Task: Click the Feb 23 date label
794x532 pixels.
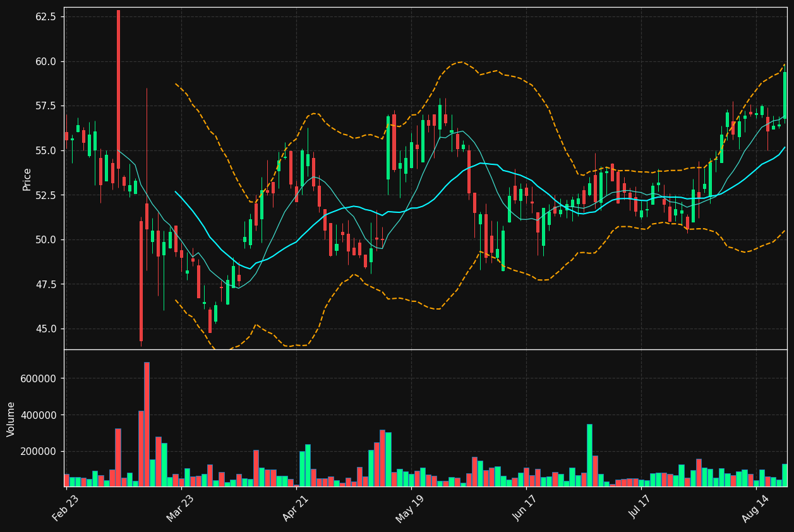Action: pyautogui.click(x=65, y=508)
